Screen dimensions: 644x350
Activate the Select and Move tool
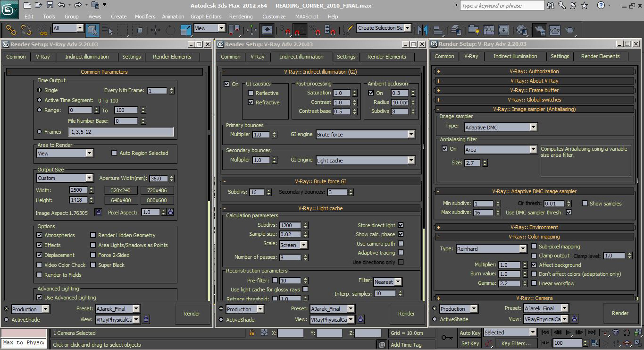click(155, 30)
